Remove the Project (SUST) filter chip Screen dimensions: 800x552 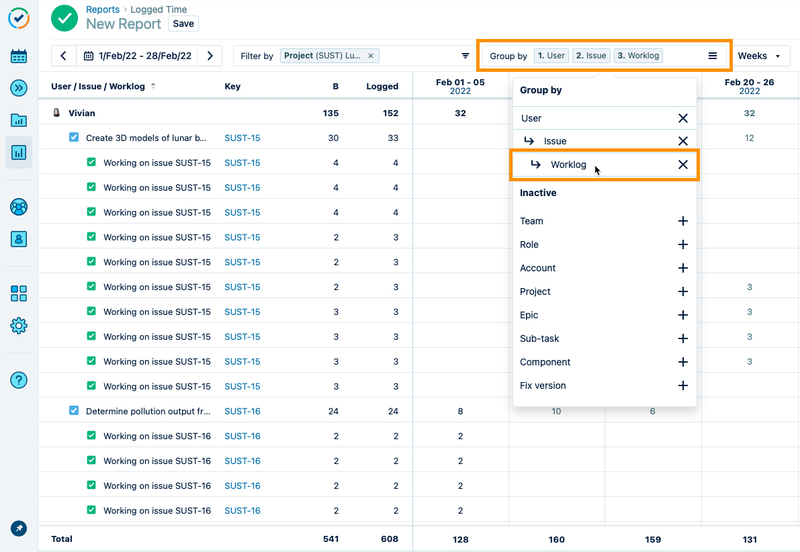pyautogui.click(x=371, y=56)
